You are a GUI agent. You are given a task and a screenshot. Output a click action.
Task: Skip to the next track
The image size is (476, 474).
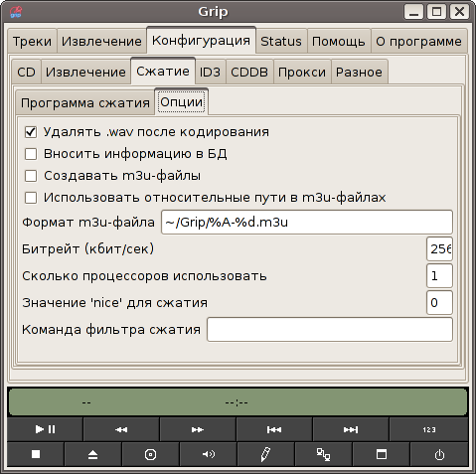pos(351,429)
